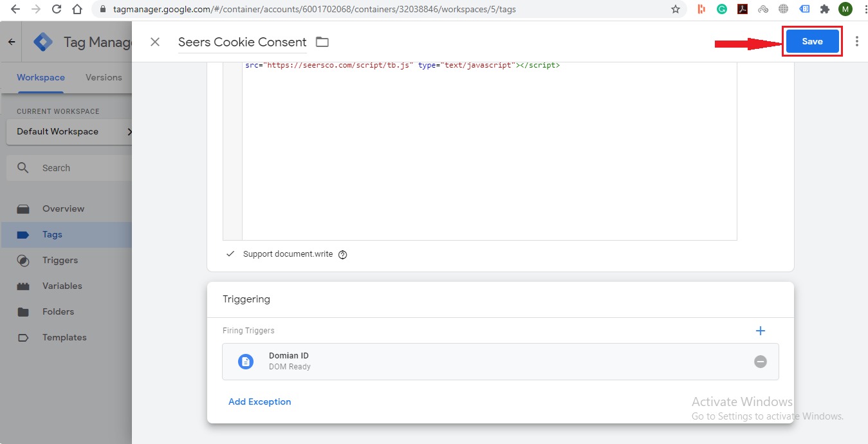Click inside the HTML code editor
The width and height of the screenshot is (868, 444).
(489, 151)
